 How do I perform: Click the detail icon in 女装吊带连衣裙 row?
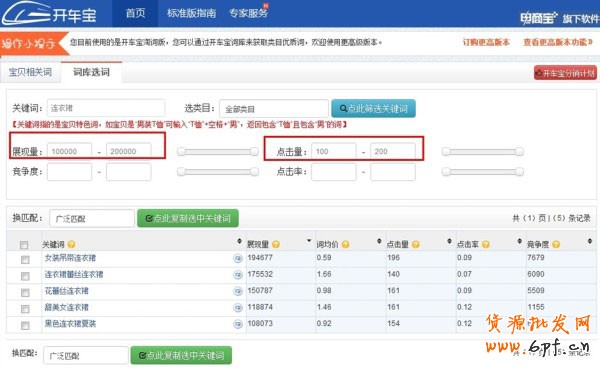238,259
